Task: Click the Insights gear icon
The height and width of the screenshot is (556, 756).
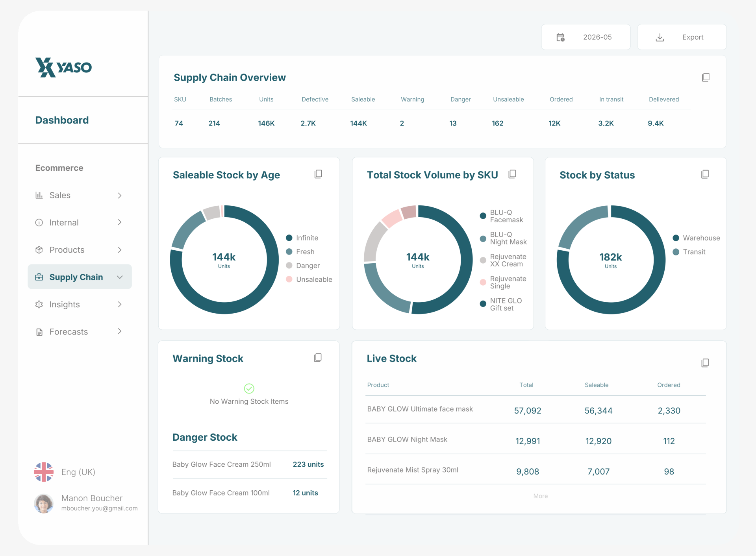Action: point(39,305)
